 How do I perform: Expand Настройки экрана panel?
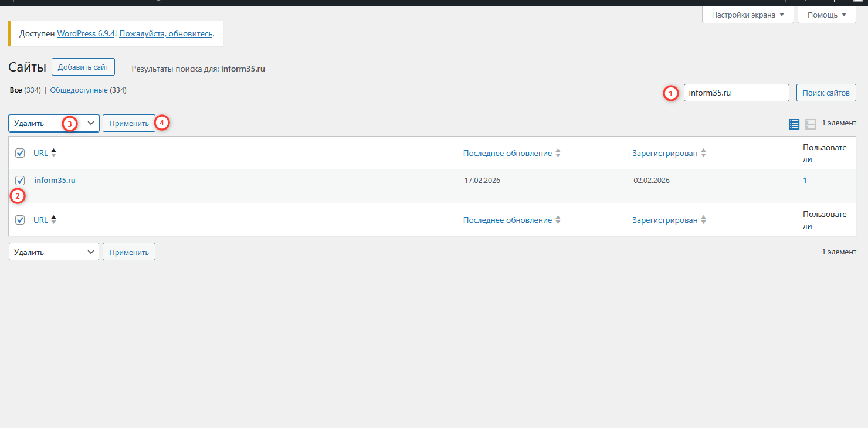point(748,15)
